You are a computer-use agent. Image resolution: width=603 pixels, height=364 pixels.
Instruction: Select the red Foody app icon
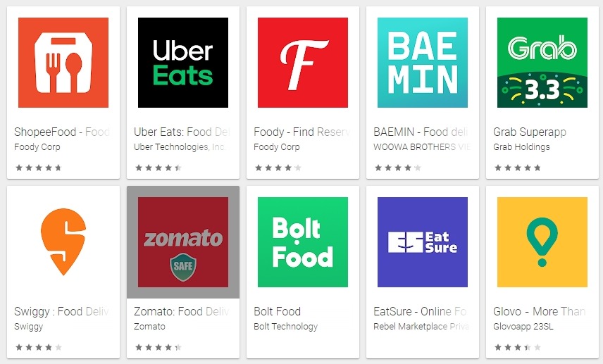(303, 63)
